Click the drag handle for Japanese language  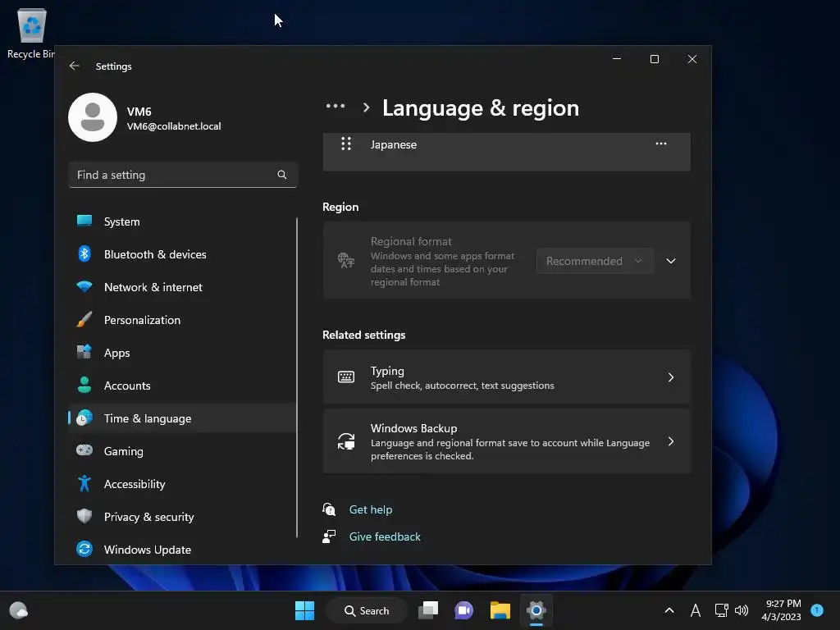(x=346, y=144)
